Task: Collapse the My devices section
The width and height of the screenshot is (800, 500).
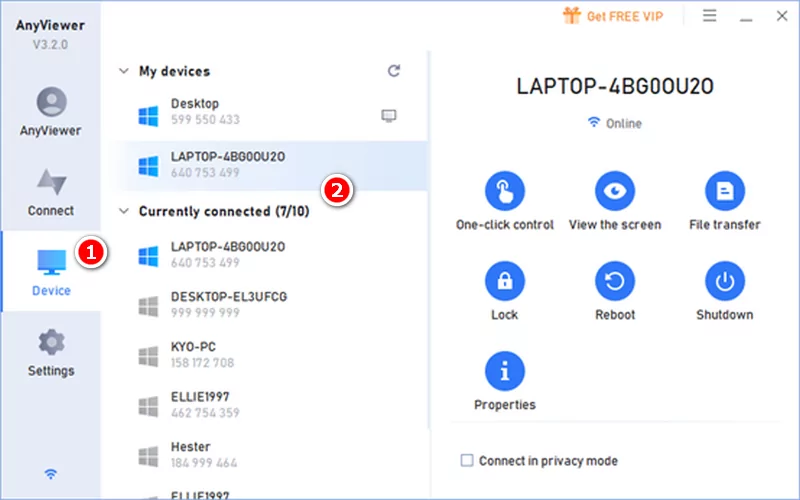Action: [x=123, y=71]
